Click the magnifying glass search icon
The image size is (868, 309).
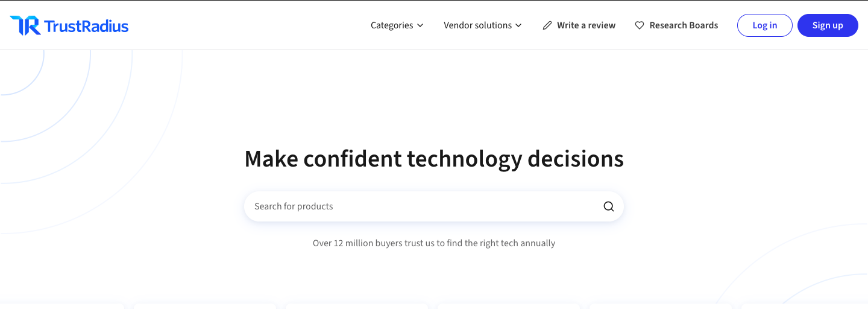coord(609,206)
